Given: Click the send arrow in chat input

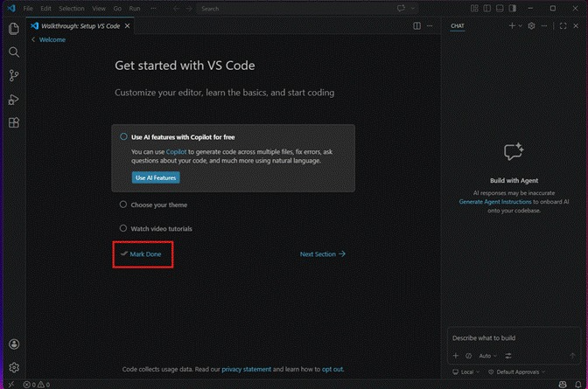Looking at the screenshot, I should click(x=572, y=356).
